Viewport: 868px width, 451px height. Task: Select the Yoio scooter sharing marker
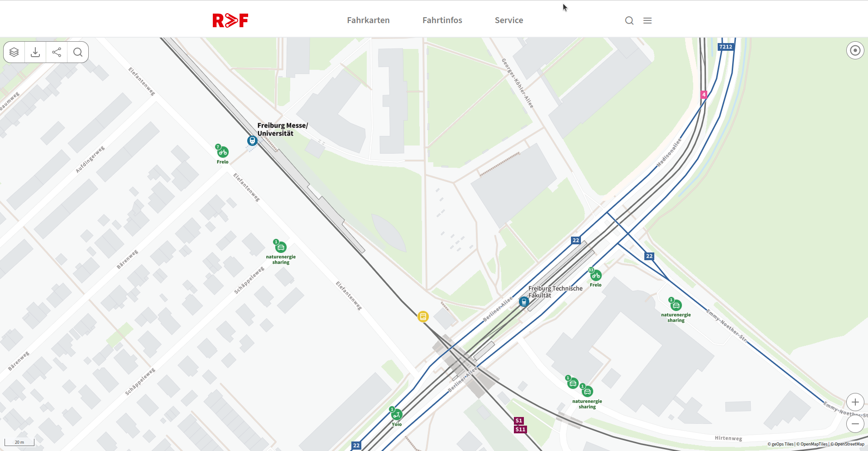[397, 415]
